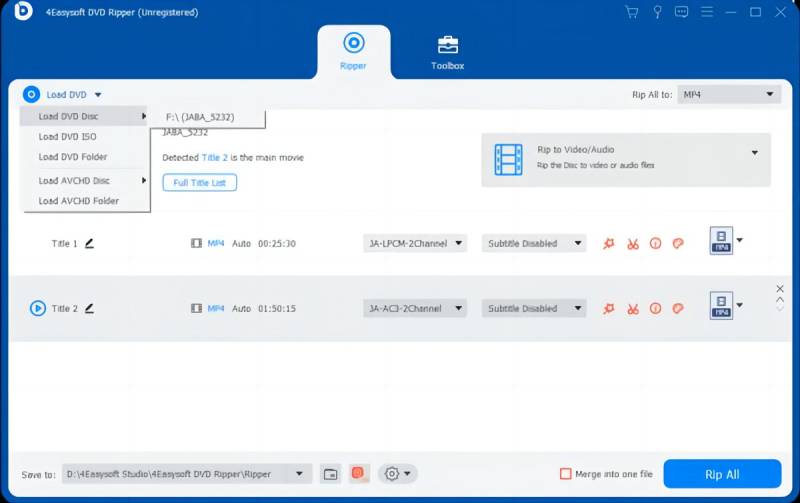This screenshot has height=503, width=800.
Task: Enable Merge into one file checkbox
Action: [x=565, y=474]
